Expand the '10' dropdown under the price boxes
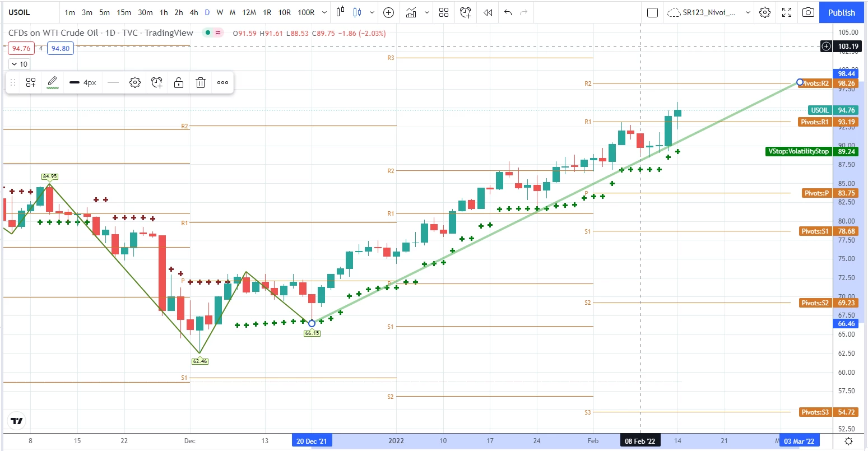The width and height of the screenshot is (868, 451). click(x=19, y=64)
